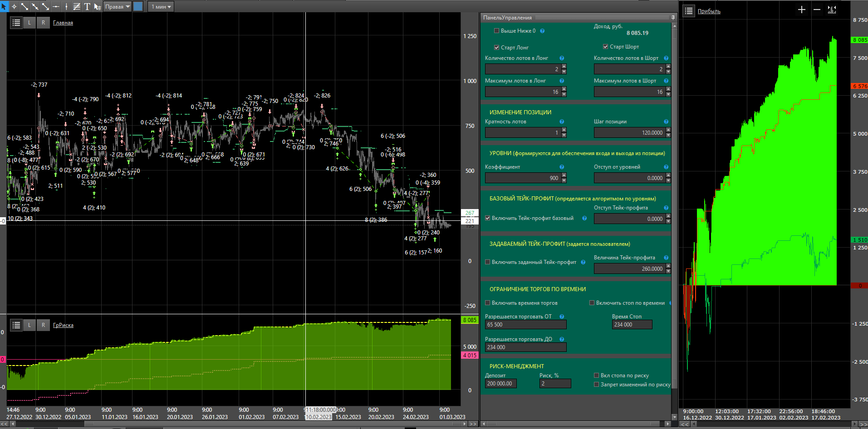Screen dimensions: 868x429
Task: Open the ГрРиска panel list menu icon
Action: (16, 325)
